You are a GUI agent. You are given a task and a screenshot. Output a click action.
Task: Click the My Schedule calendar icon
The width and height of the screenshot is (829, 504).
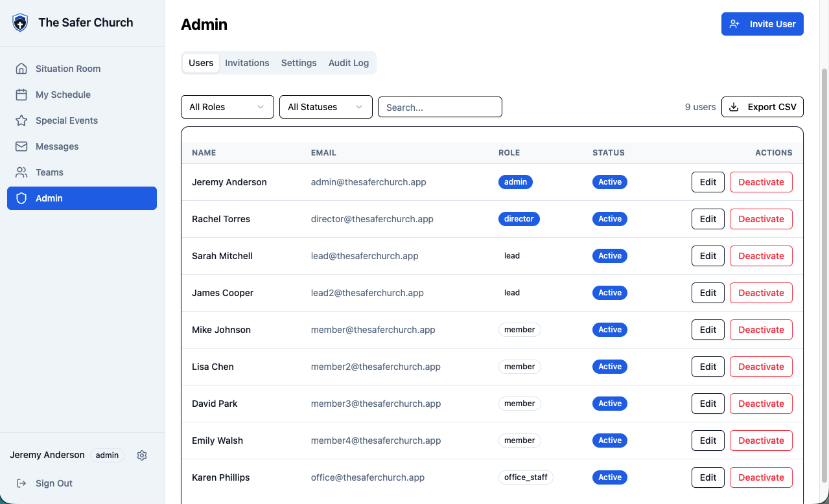(21, 95)
